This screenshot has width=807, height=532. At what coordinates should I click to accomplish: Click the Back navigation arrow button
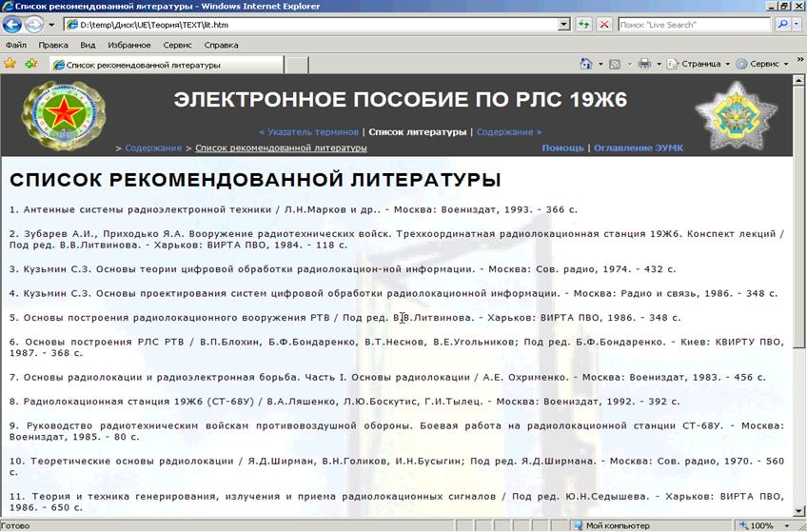[14, 25]
